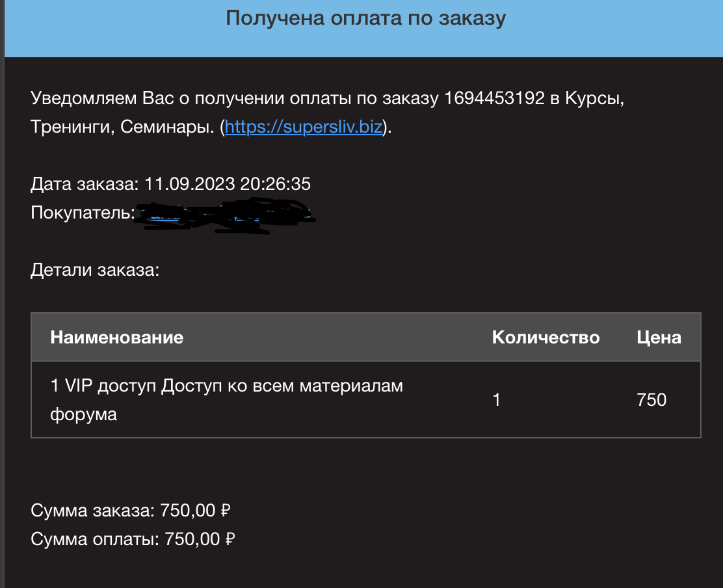This screenshot has width=723, height=588.
Task: Click the scribbled-over buyer email link
Action: pos(225,215)
